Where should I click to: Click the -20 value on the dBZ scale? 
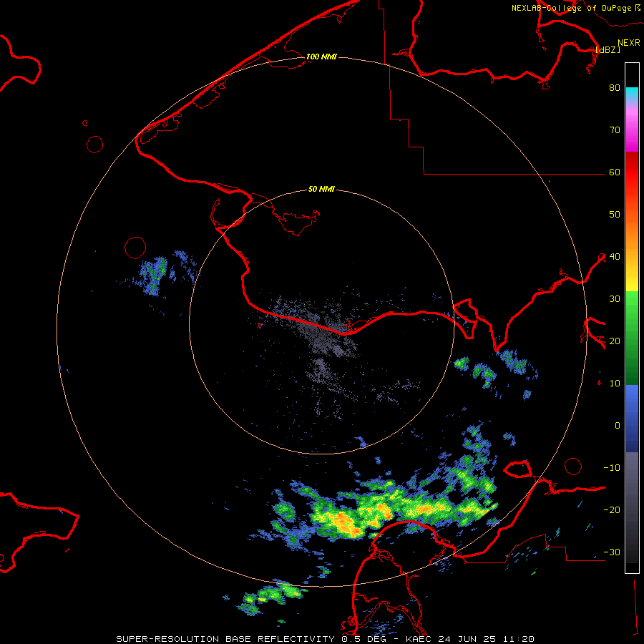(x=612, y=510)
